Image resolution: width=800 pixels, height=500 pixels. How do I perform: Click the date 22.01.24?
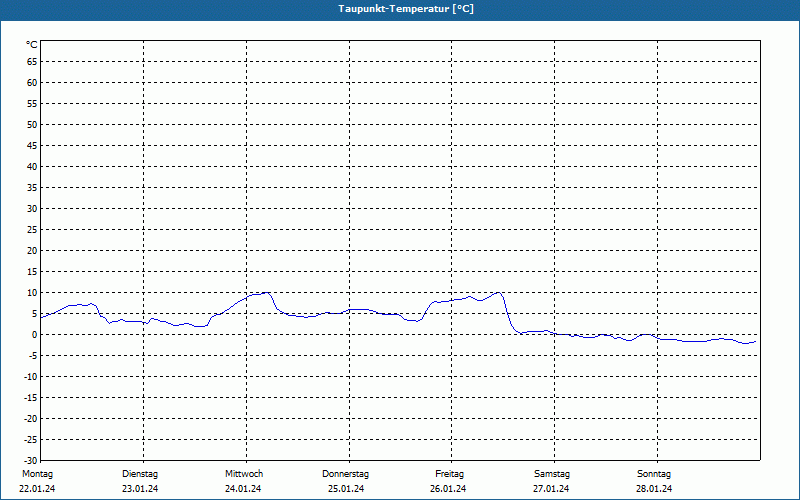point(37,489)
